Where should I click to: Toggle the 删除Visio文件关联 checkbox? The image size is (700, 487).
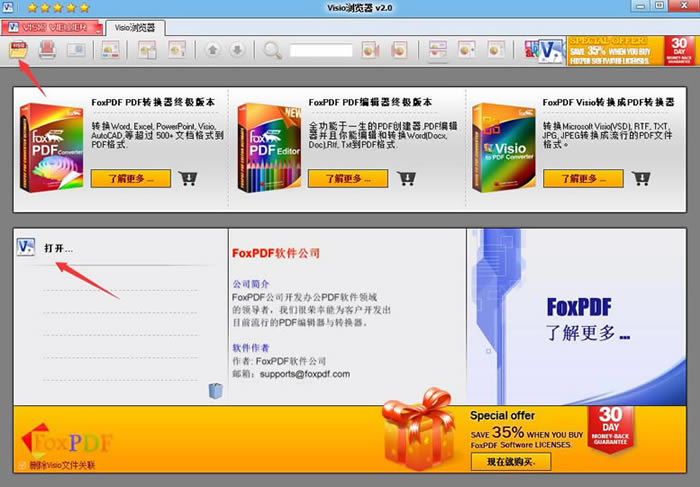(22, 466)
